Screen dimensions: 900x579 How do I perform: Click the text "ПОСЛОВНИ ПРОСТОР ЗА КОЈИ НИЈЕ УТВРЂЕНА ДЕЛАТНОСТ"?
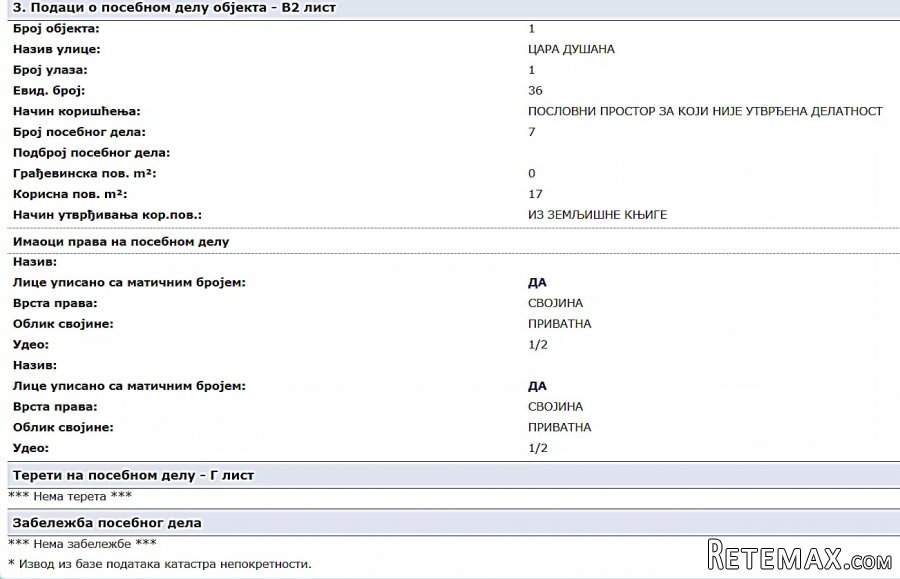[x=705, y=111]
